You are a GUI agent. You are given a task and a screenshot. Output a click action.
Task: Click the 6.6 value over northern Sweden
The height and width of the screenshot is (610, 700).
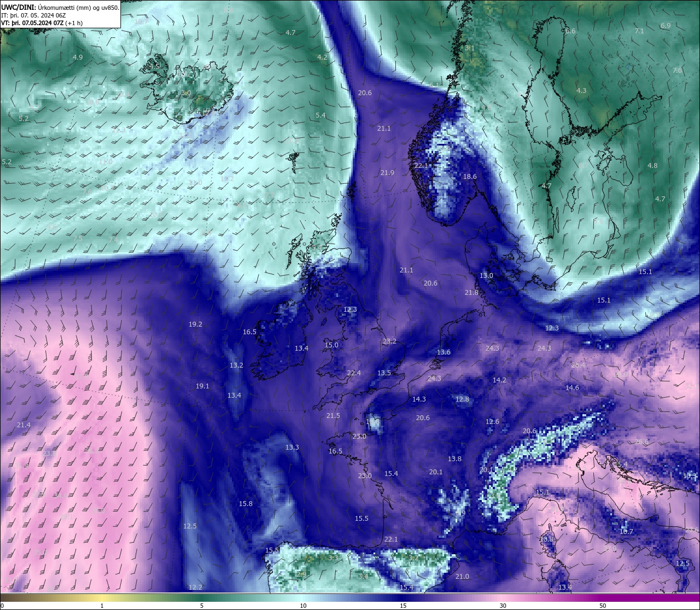[x=570, y=31]
